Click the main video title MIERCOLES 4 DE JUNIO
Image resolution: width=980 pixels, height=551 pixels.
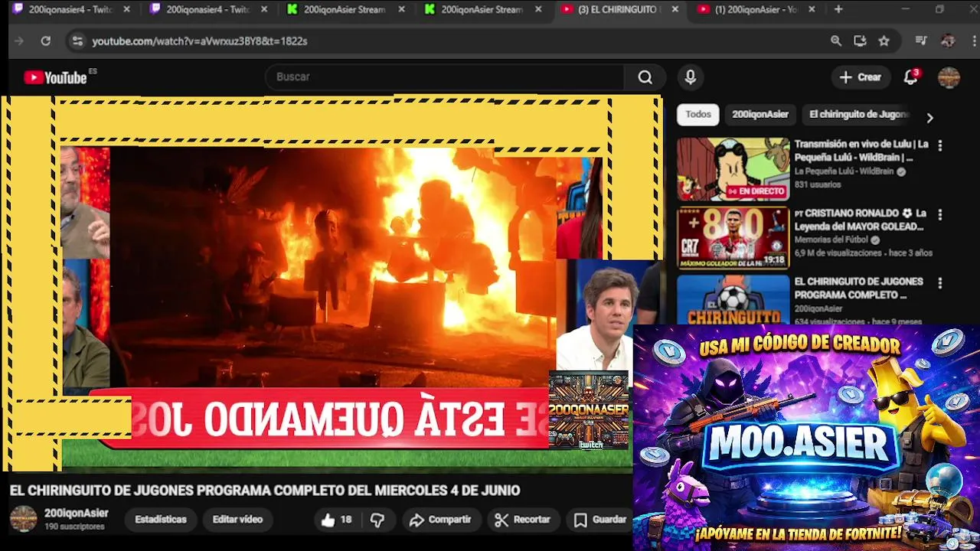click(x=265, y=491)
